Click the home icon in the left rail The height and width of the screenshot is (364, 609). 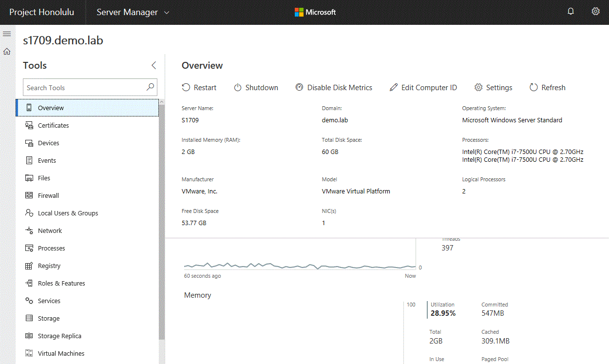(7, 51)
